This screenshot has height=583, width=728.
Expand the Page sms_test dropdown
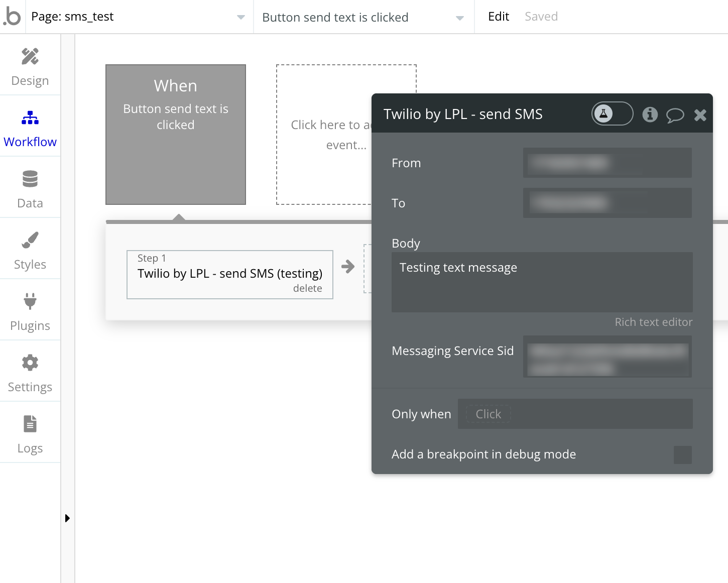pyautogui.click(x=240, y=17)
